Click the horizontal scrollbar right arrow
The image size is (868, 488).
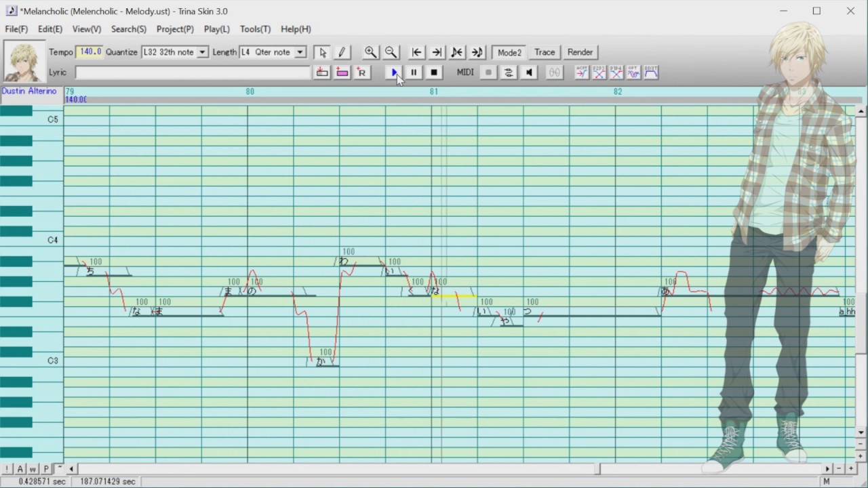point(827,468)
